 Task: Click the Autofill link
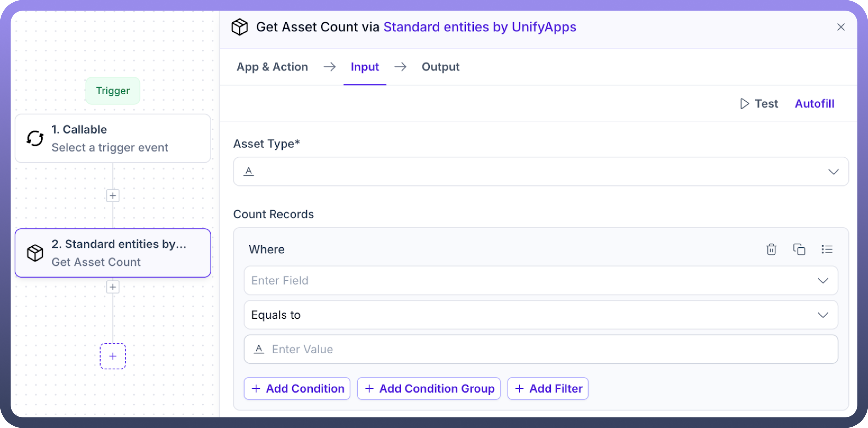click(815, 104)
